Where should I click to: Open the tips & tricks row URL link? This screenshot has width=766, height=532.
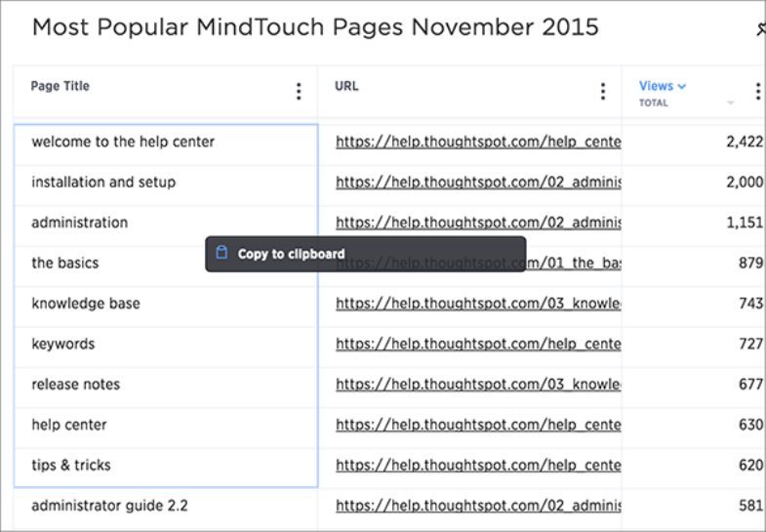(478, 465)
